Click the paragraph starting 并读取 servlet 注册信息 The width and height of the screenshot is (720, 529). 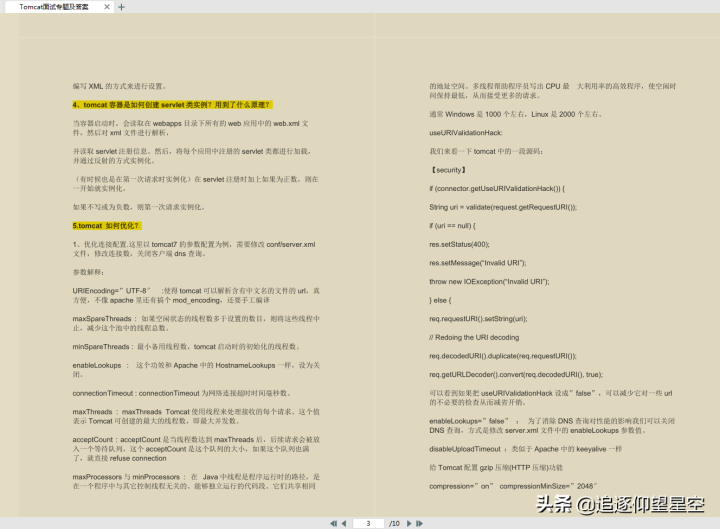[x=192, y=156]
